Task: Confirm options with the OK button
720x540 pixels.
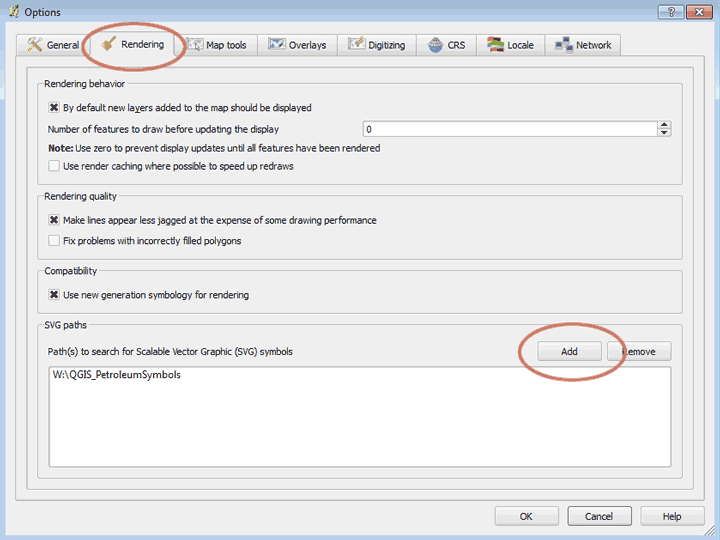Action: tap(526, 516)
